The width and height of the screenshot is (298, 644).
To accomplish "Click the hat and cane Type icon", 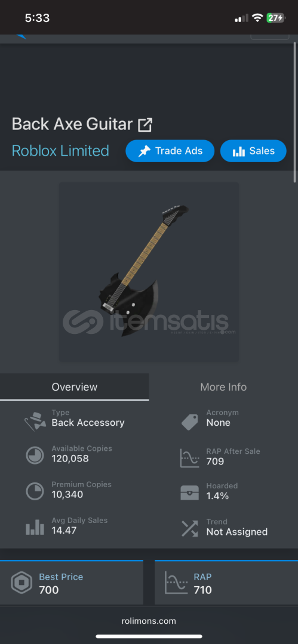I will tap(35, 421).
